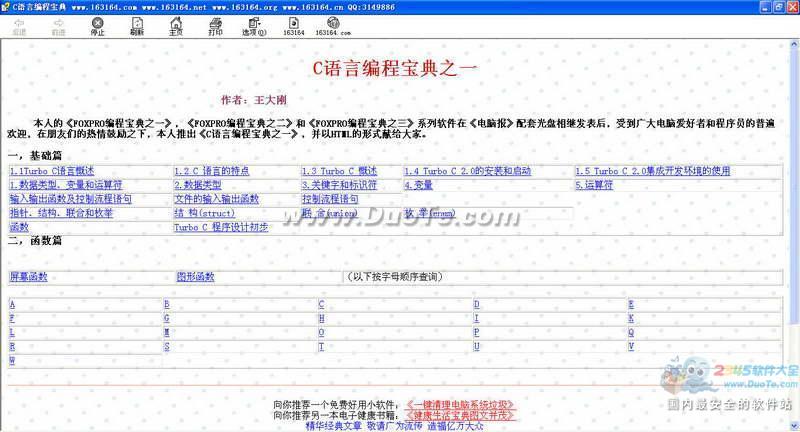Open function index letter K
The width and height of the screenshot is (800, 432).
pyautogui.click(x=631, y=319)
